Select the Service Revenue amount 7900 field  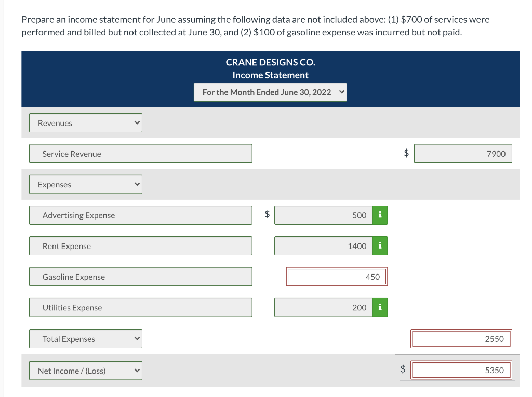pos(463,154)
